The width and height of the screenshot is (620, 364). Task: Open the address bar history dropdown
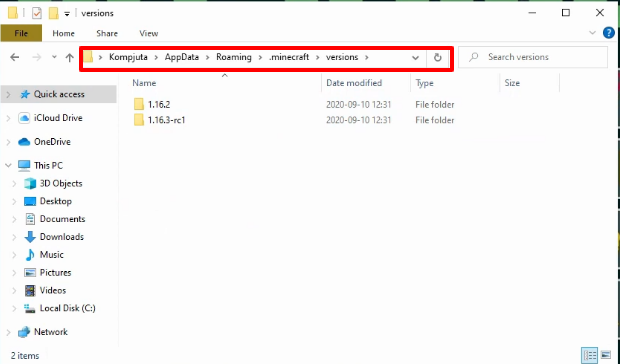tap(415, 58)
